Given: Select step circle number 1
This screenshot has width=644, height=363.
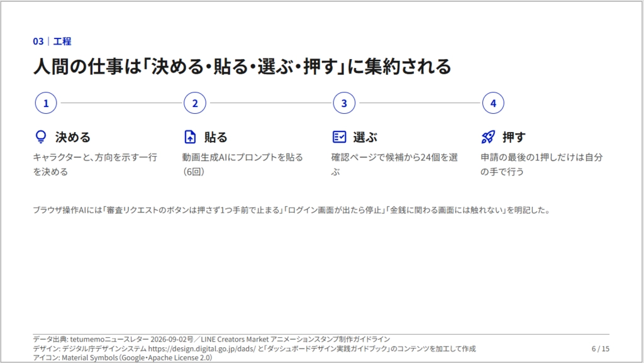Looking at the screenshot, I should point(46,103).
